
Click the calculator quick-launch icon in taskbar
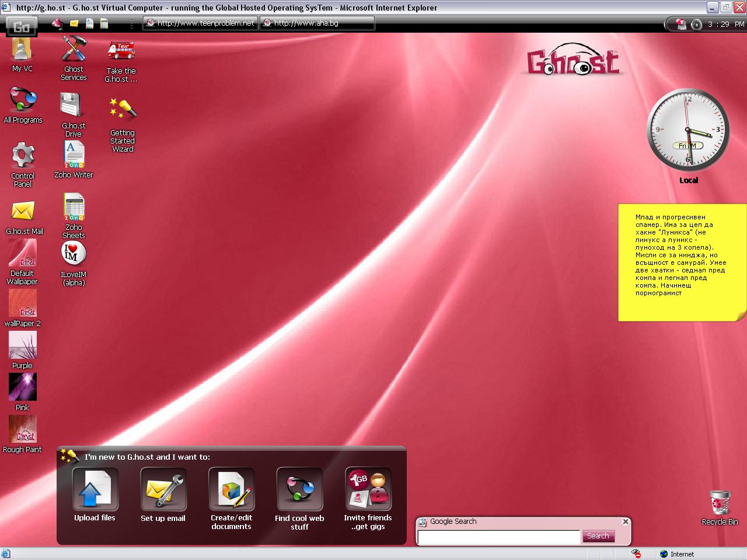pos(104,23)
